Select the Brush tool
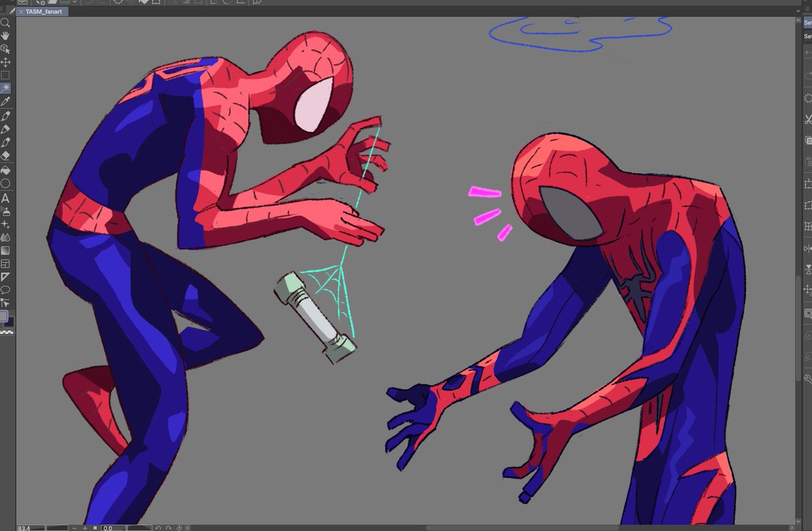The height and width of the screenshot is (531, 812). [x=5, y=142]
